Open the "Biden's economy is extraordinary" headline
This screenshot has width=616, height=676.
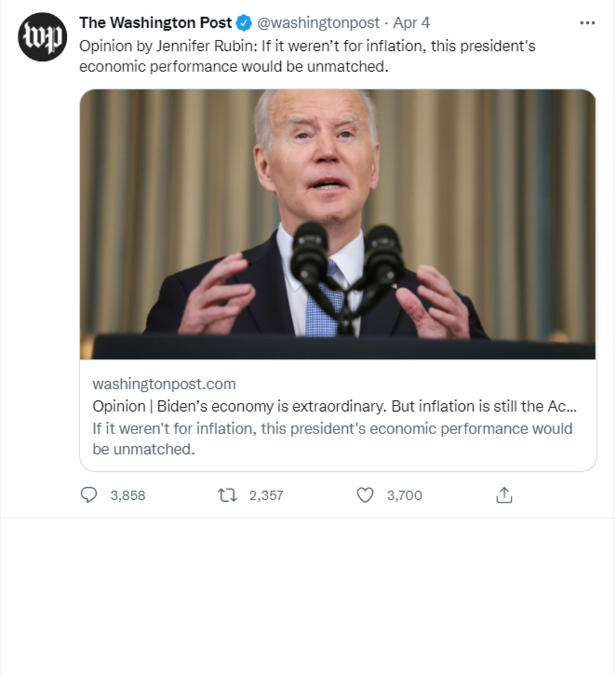pyautogui.click(x=334, y=406)
